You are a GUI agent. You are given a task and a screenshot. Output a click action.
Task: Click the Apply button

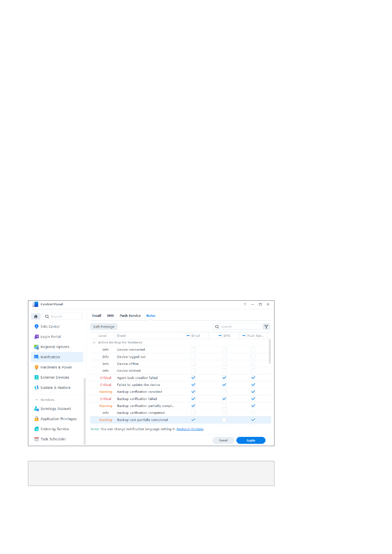250,441
